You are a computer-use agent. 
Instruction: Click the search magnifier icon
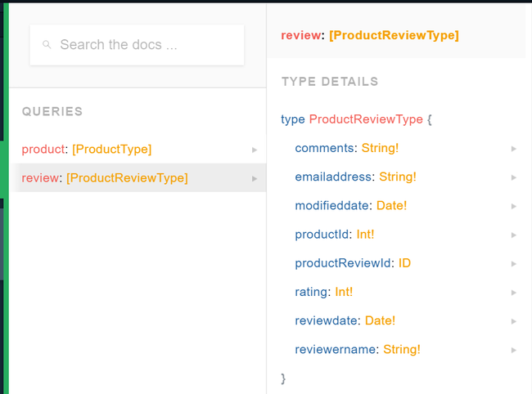(x=47, y=45)
